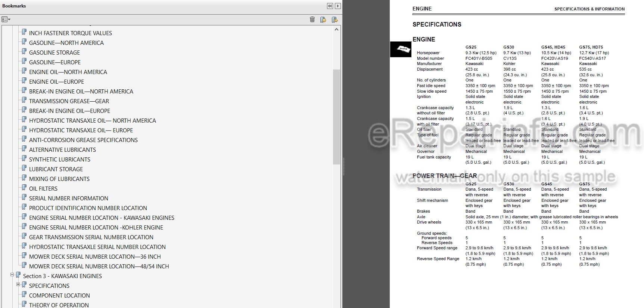This screenshot has width=644, height=308.
Task: Open INCH FASTENER TORQUE VALUES bookmark
Action: [71, 33]
